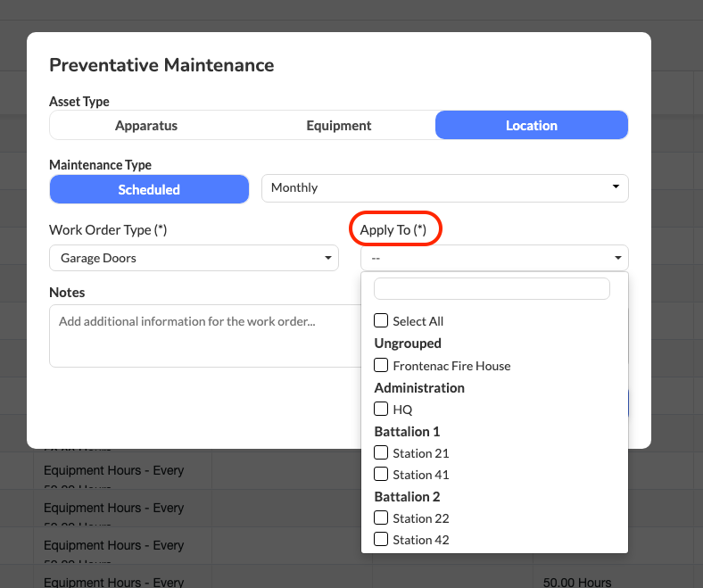Check the Select All checkbox
Image resolution: width=703 pixels, height=588 pixels.
point(381,321)
